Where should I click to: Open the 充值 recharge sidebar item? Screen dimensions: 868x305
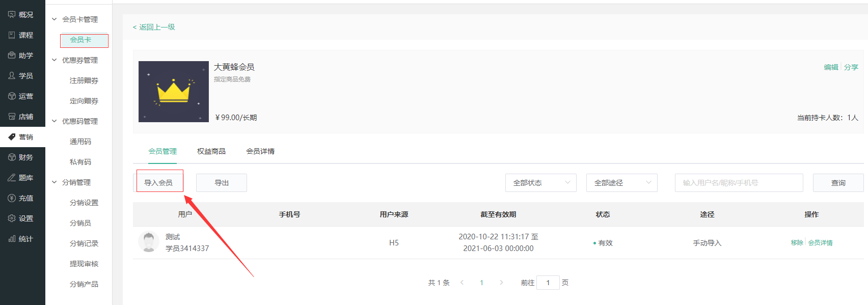[22, 198]
